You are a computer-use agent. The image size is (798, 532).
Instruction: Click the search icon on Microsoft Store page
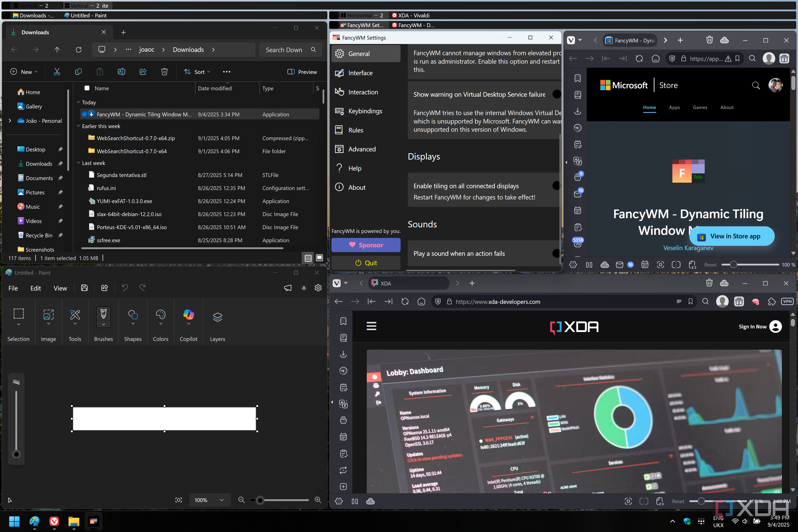(756, 85)
